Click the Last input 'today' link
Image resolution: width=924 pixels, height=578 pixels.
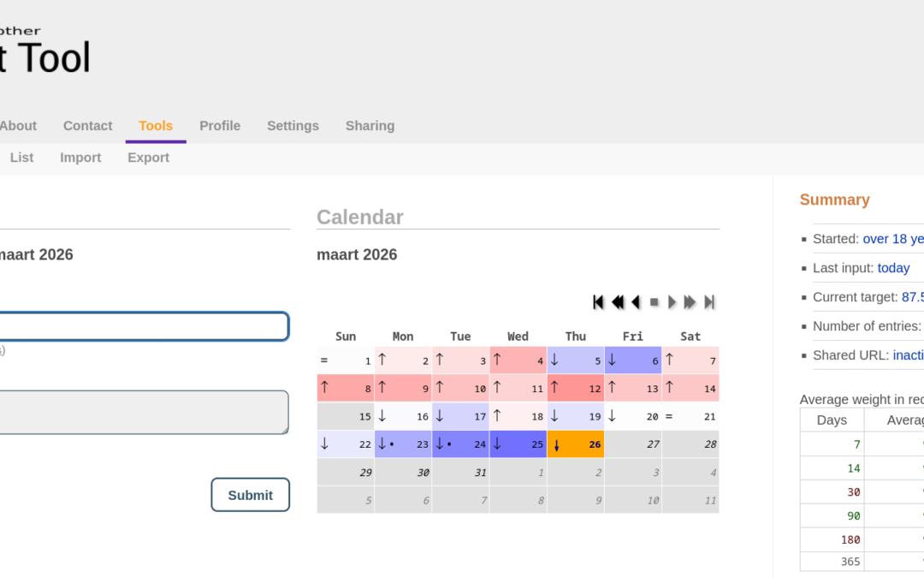893,268
